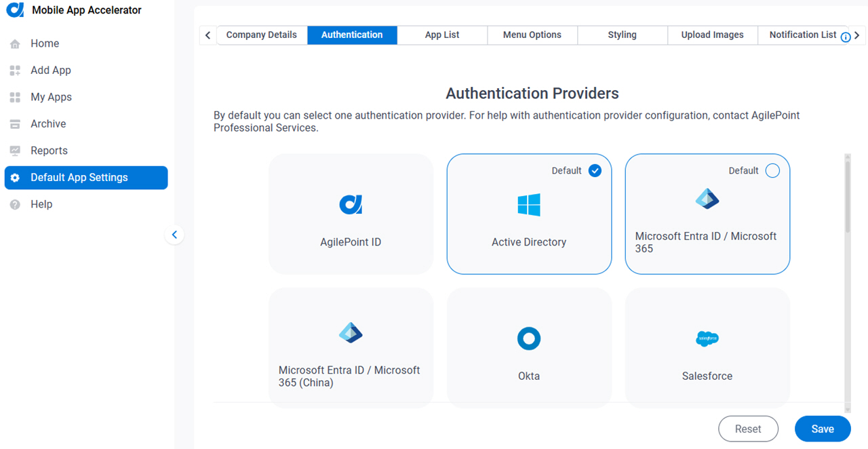Select Default App Settings menu item

(86, 178)
